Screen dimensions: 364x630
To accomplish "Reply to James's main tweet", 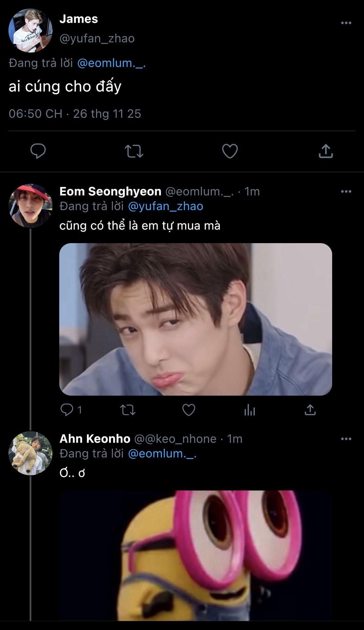I will coord(38,151).
